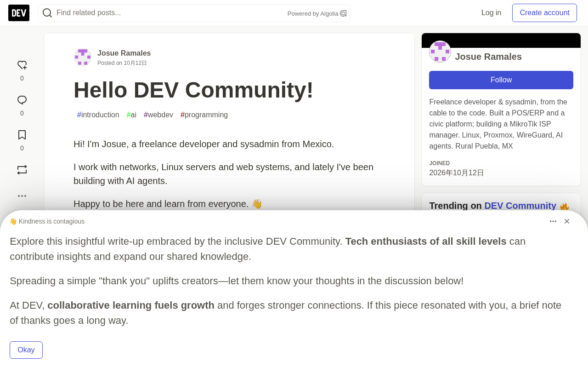
Task: Click the DEV logo icon
Action: point(19,13)
